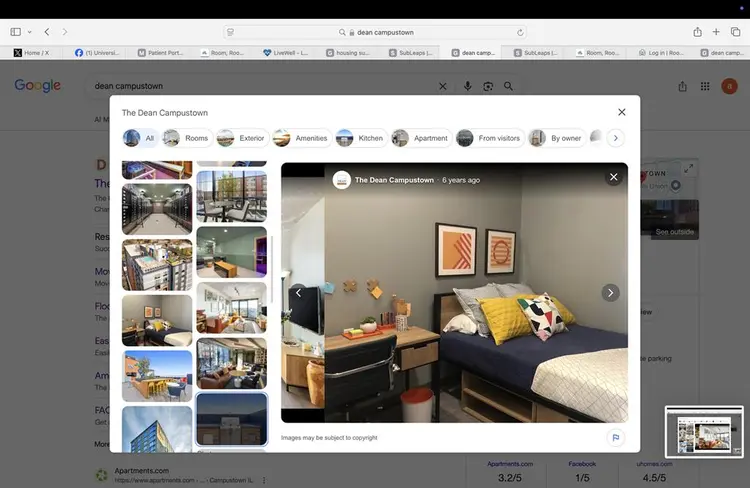Switch to the Patient Port... tab
Screen dimensions: 750x488
click(160, 53)
